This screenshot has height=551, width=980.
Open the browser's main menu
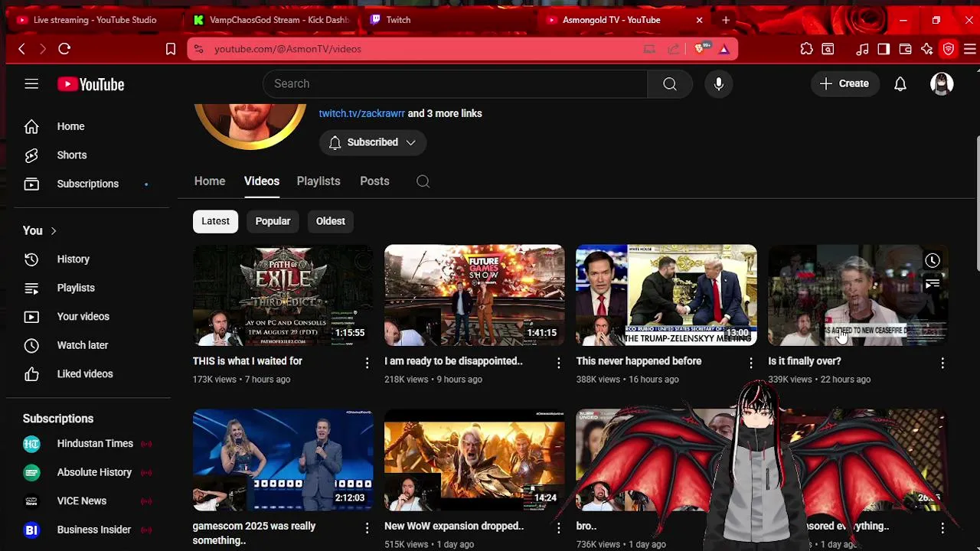coord(969,49)
